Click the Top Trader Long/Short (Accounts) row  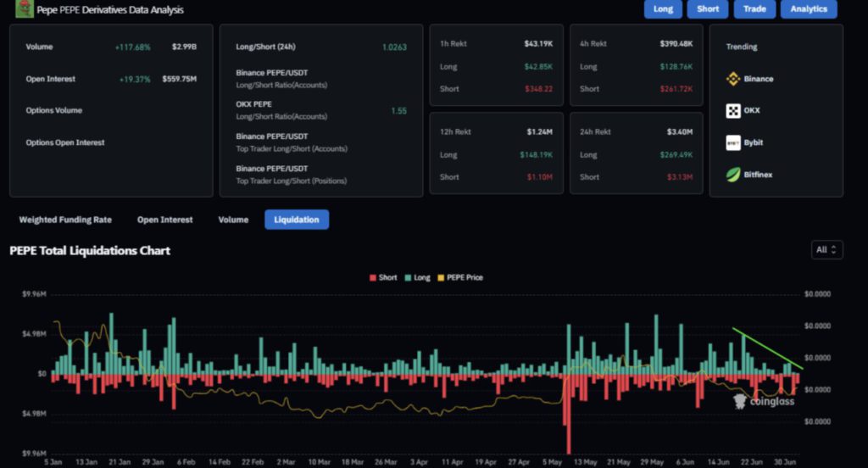pyautogui.click(x=321, y=142)
